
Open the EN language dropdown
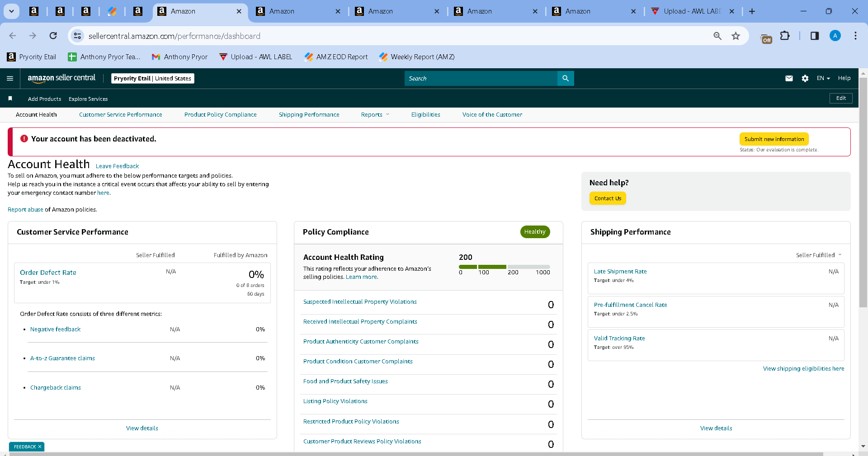click(x=823, y=78)
